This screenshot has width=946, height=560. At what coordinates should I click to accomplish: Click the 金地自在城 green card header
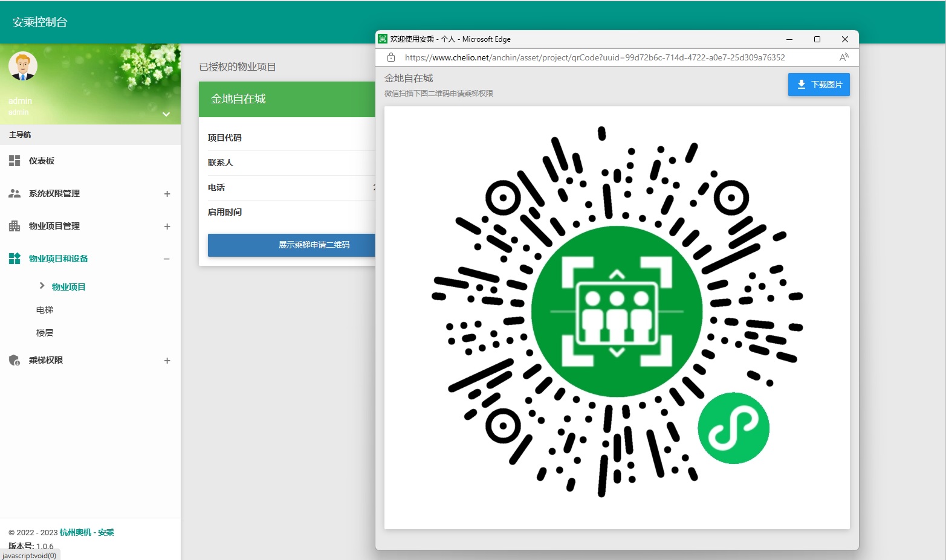[287, 99]
